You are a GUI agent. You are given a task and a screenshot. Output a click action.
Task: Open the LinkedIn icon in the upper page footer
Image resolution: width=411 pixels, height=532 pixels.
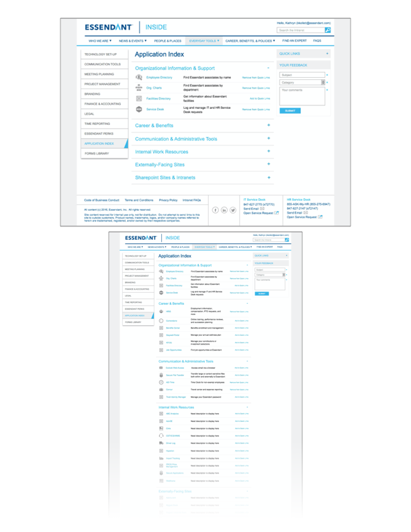click(224, 210)
